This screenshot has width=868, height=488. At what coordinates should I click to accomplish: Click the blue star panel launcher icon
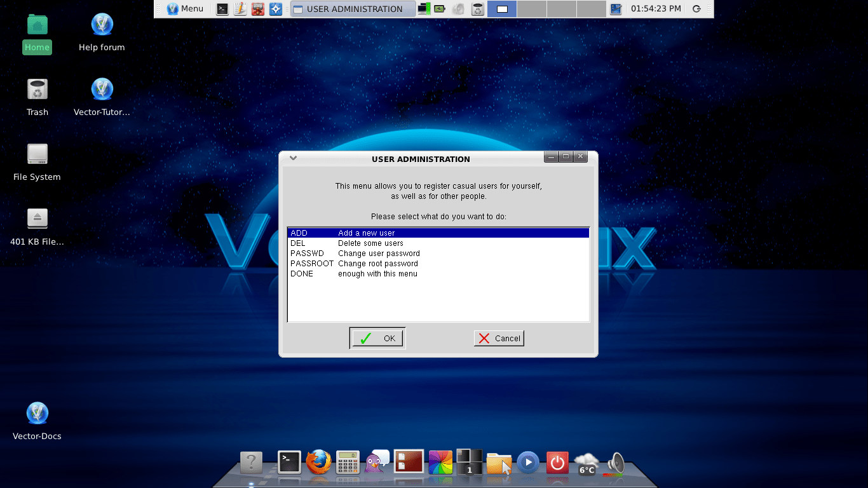276,9
